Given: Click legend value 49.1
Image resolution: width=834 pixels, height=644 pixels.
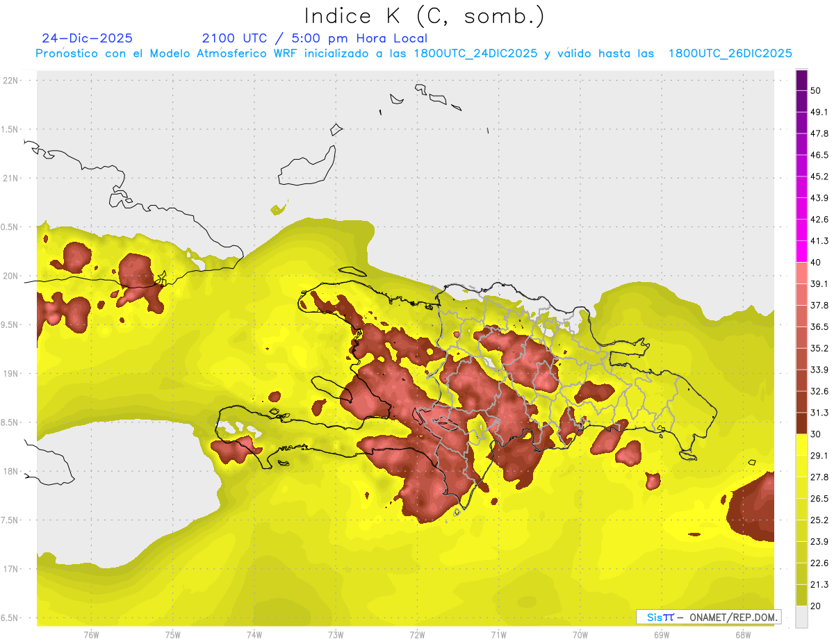Looking at the screenshot, I should [819, 112].
